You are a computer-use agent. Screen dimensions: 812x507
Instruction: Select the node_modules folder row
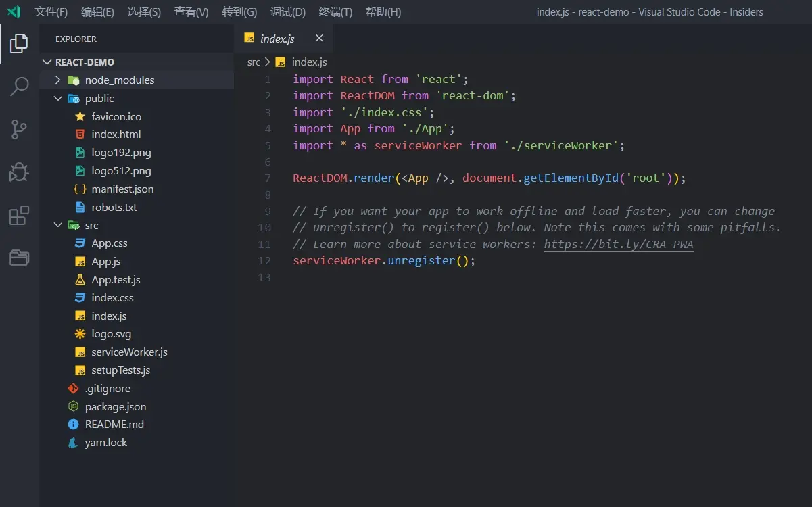point(137,80)
